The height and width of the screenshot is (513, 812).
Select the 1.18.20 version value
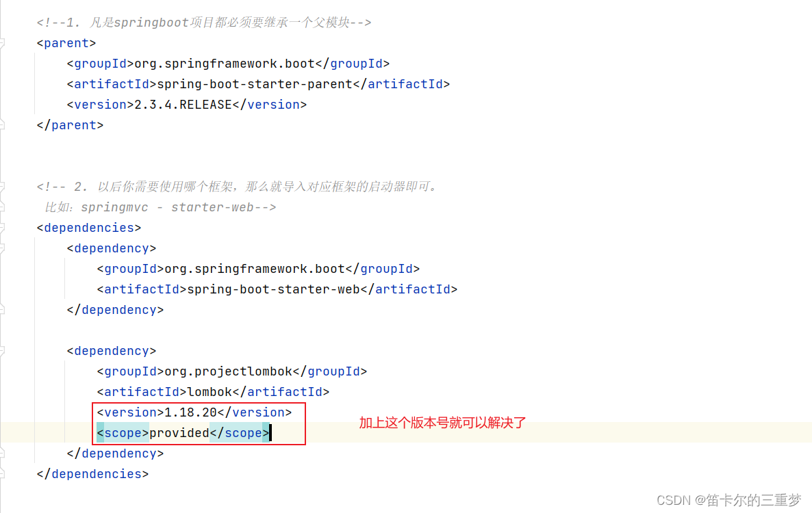190,412
